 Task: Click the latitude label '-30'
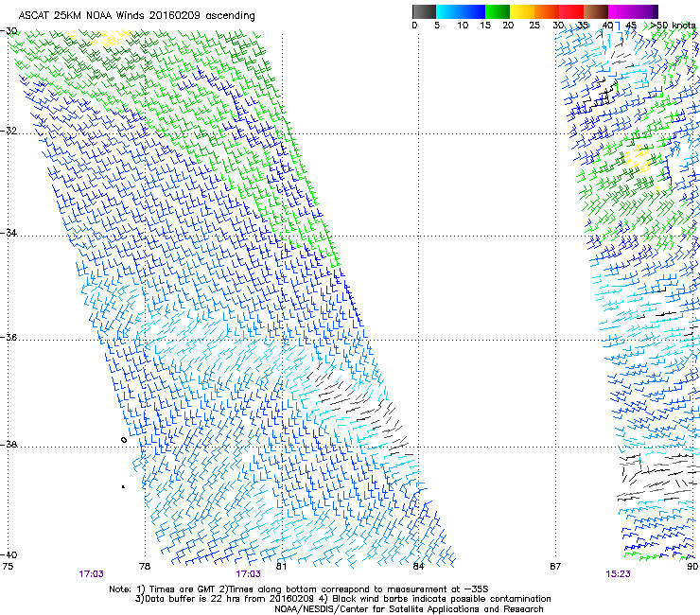pos(9,31)
